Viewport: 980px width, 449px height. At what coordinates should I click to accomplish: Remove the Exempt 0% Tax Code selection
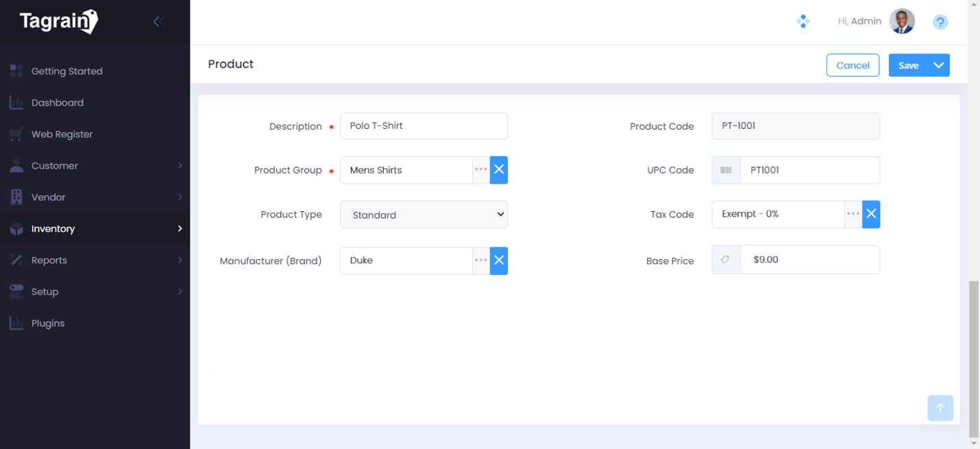pyautogui.click(x=871, y=214)
